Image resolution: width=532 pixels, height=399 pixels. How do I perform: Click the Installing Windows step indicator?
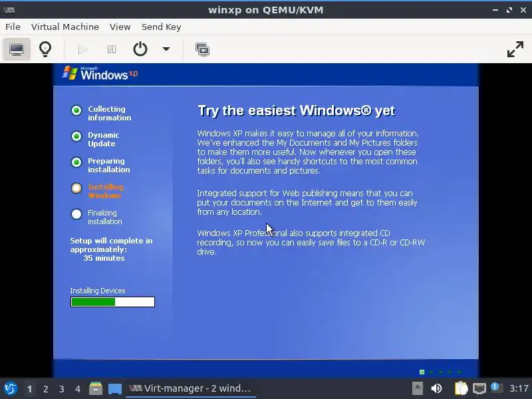click(76, 188)
